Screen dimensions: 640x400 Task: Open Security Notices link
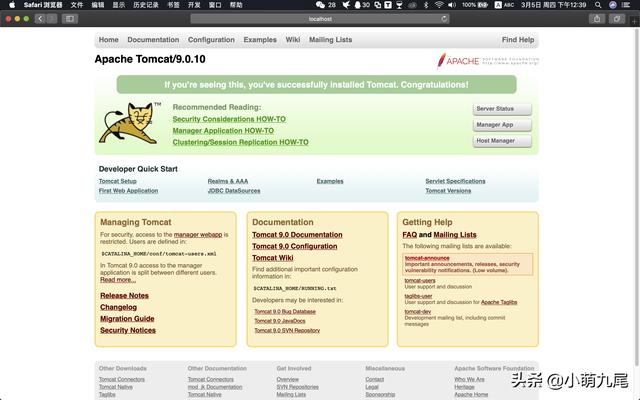[x=128, y=330]
